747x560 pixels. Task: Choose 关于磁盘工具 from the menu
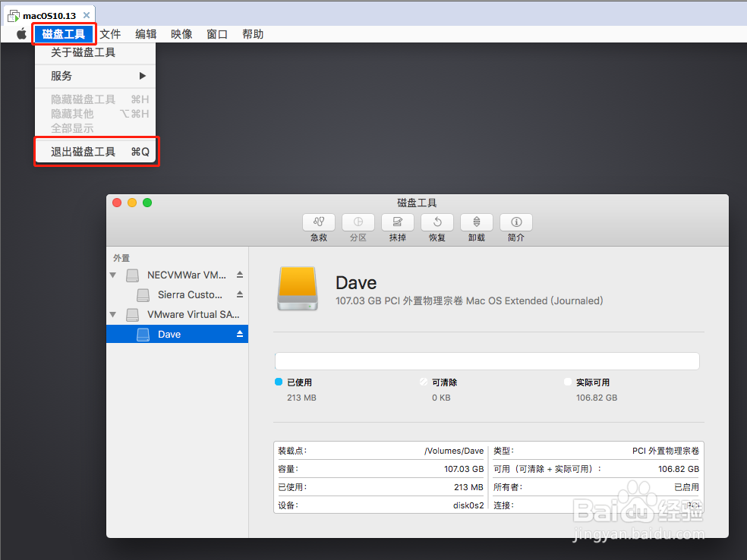[x=96, y=52]
